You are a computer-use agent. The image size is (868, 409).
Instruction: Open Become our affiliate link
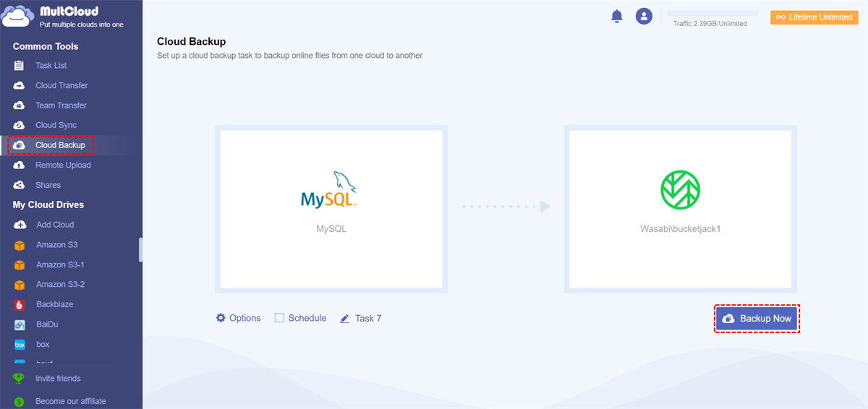pyautogui.click(x=70, y=401)
